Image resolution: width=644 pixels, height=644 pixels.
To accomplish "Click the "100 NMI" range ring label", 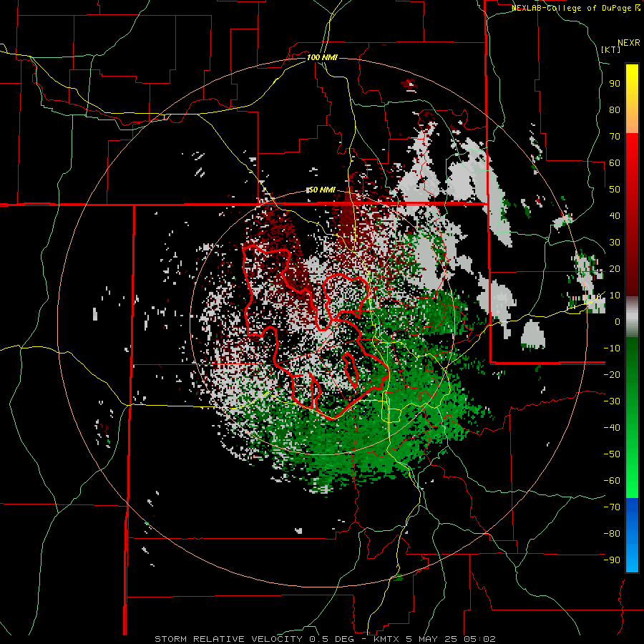I will (322, 57).
